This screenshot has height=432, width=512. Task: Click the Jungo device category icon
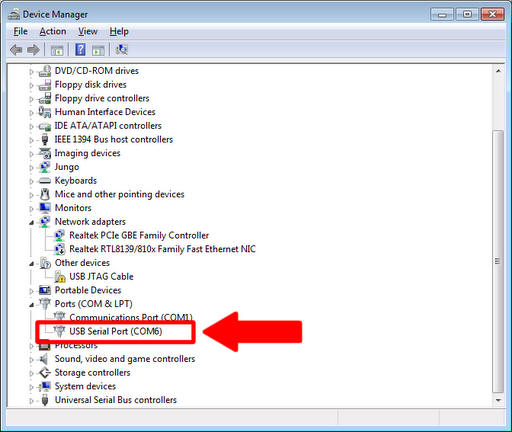(45, 167)
